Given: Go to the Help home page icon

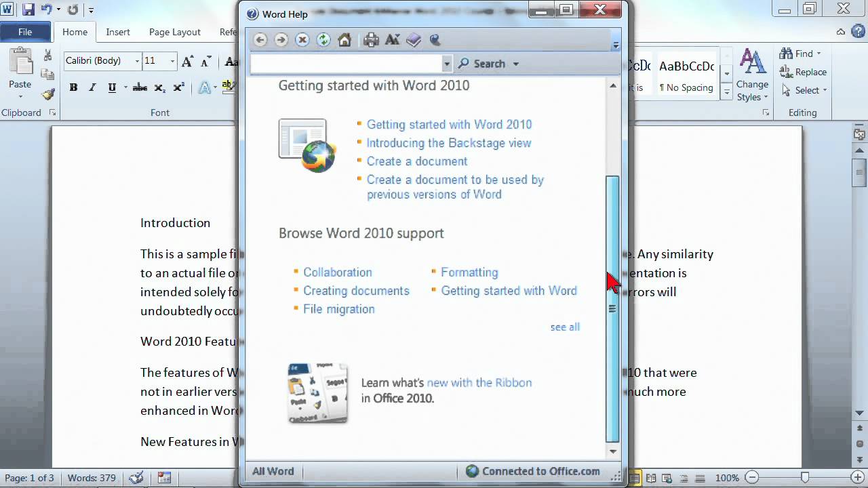Looking at the screenshot, I should point(344,40).
